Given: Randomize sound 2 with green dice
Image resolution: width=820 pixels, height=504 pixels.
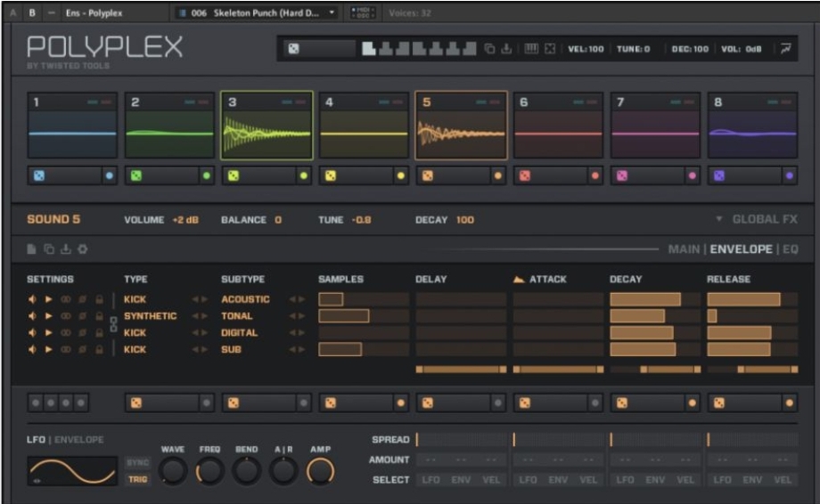Looking at the screenshot, I should (x=136, y=176).
